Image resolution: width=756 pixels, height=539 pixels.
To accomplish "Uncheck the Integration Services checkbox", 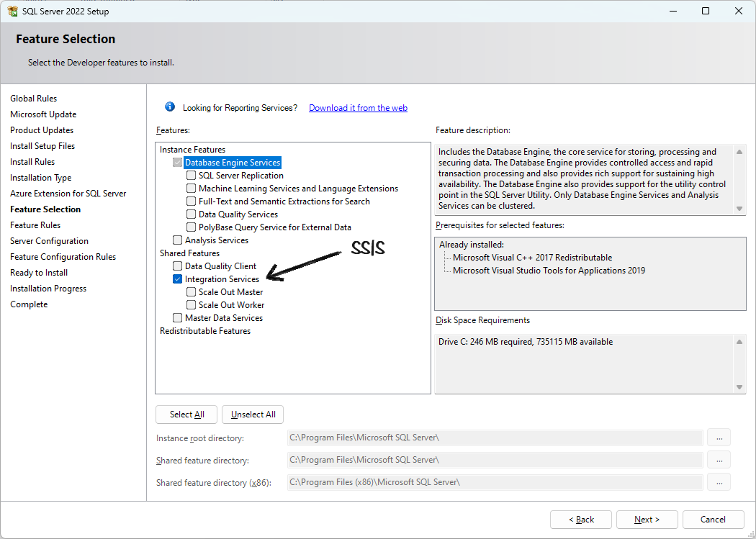I will 178,279.
